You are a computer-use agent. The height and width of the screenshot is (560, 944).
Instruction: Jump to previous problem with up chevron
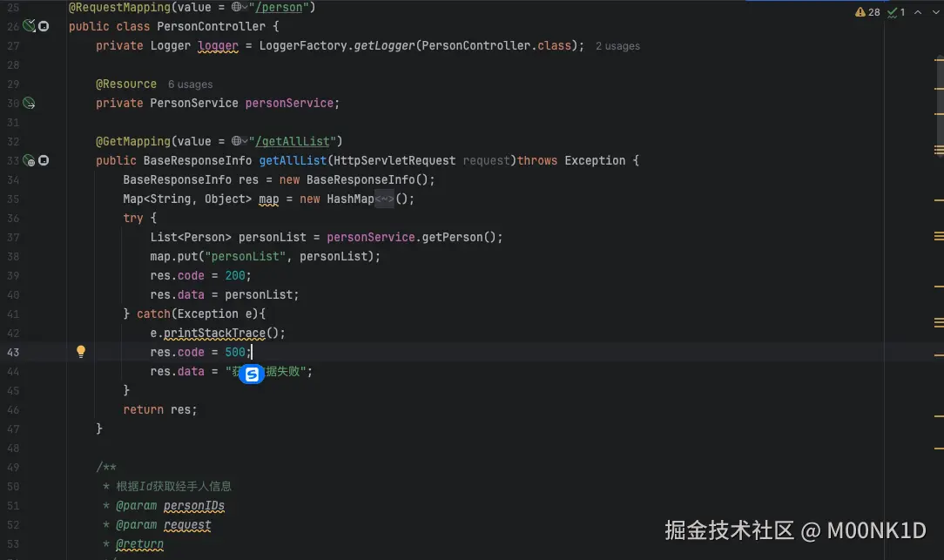917,12
